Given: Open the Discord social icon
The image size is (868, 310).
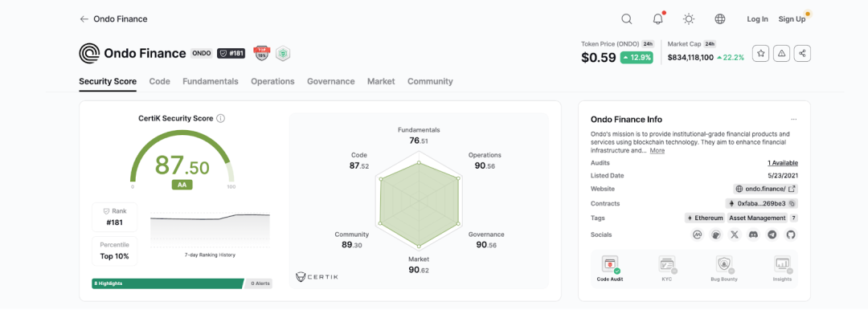Looking at the screenshot, I should click(753, 235).
